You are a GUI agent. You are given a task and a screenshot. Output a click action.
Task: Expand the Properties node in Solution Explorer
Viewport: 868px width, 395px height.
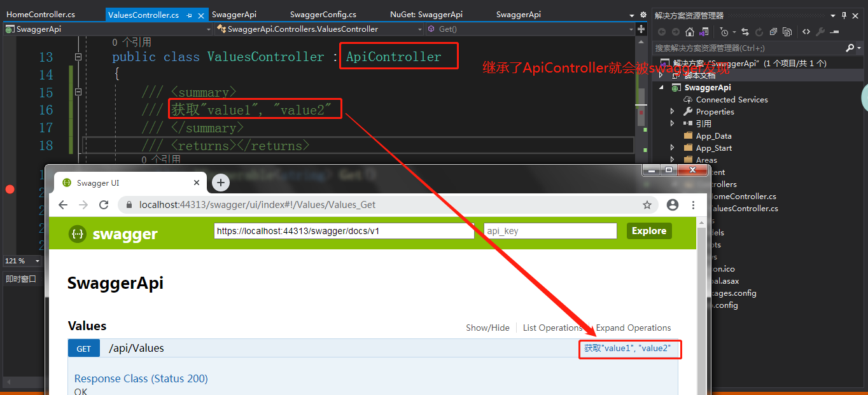[x=672, y=111]
